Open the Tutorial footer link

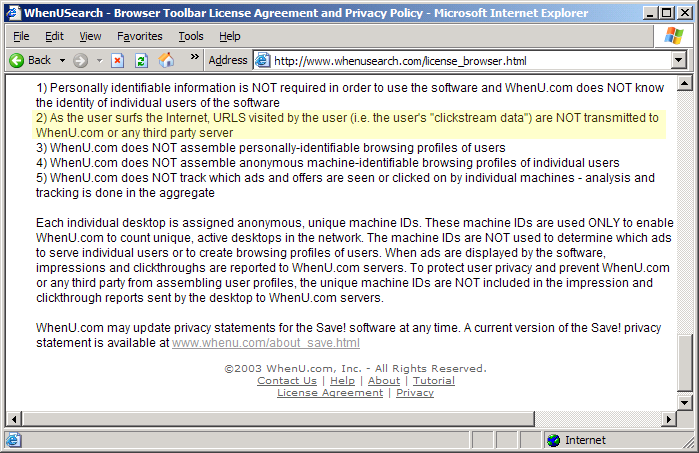[434, 381]
